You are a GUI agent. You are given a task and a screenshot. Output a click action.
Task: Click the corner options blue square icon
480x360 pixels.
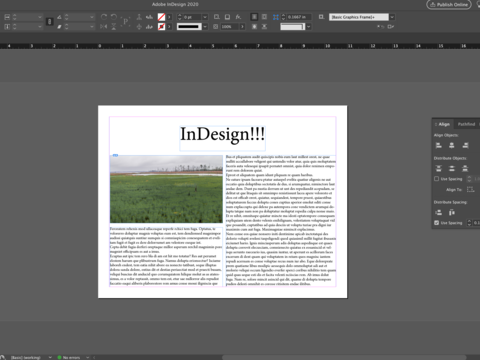click(276, 17)
